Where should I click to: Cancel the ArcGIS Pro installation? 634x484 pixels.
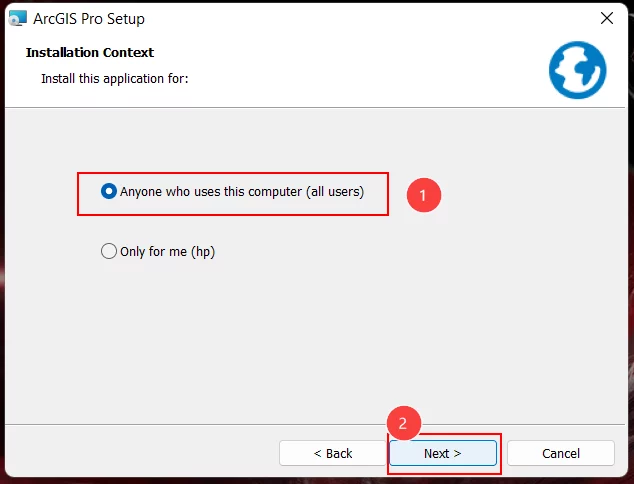point(561,453)
